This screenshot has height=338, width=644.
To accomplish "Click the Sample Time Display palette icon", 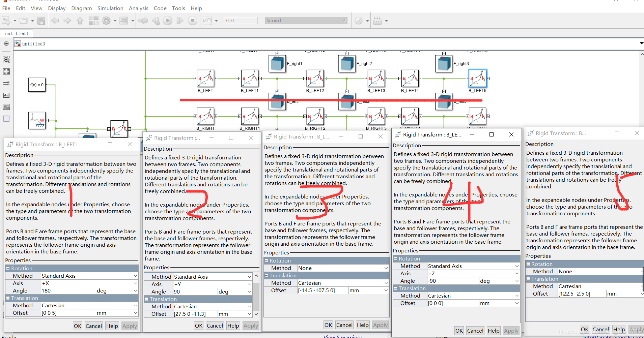I will pyautogui.click(x=6, y=83).
